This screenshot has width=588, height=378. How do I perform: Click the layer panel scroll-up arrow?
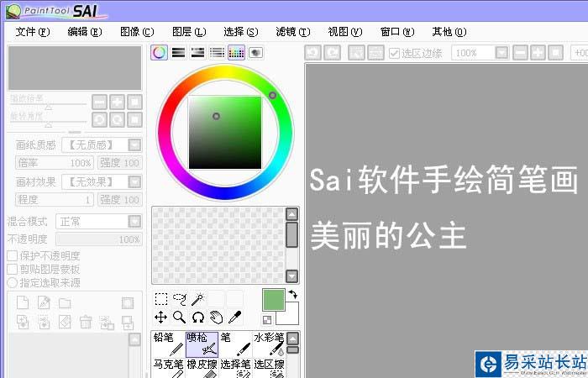[134, 339]
